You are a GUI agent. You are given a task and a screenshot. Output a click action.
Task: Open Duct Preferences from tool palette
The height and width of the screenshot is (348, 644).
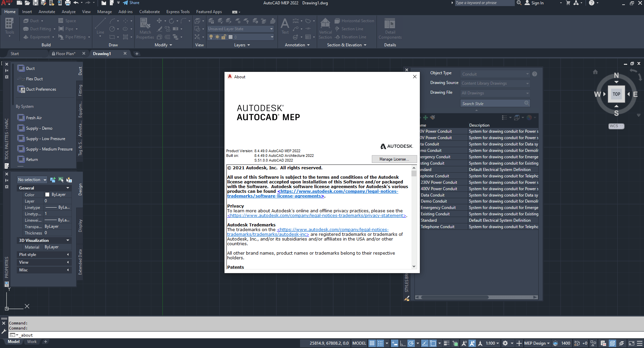click(x=37, y=89)
